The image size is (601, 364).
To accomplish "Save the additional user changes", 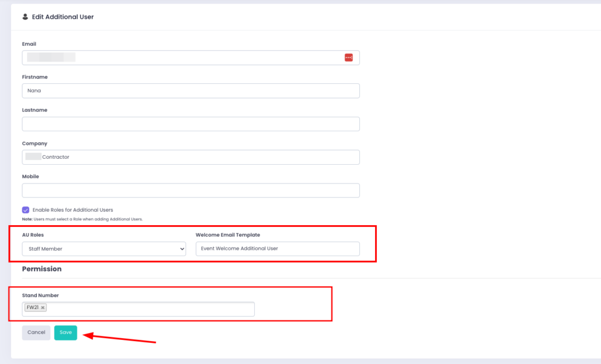I will point(66,332).
